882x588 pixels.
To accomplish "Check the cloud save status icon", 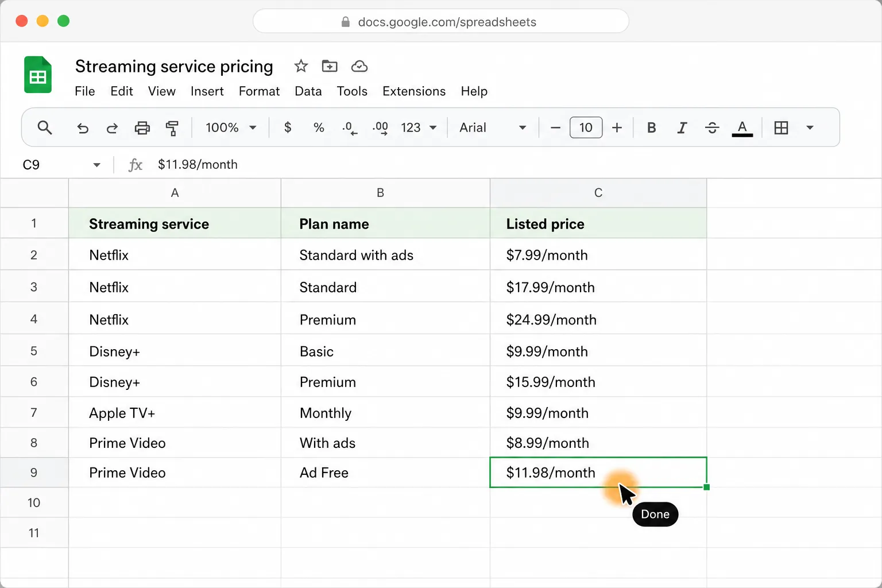I will coord(359,66).
